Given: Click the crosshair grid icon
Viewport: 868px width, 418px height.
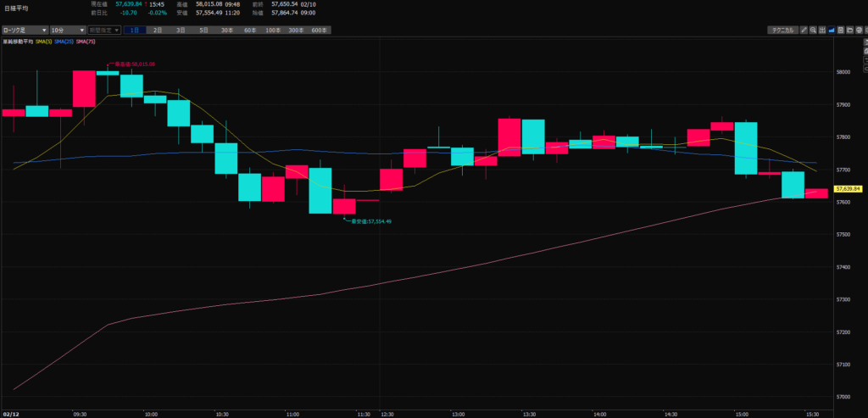Looking at the screenshot, I should (x=821, y=30).
